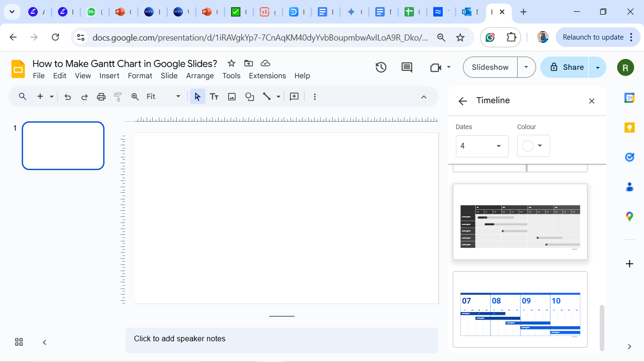Select the Shape tool icon
This screenshot has width=644, height=362.
point(249,97)
